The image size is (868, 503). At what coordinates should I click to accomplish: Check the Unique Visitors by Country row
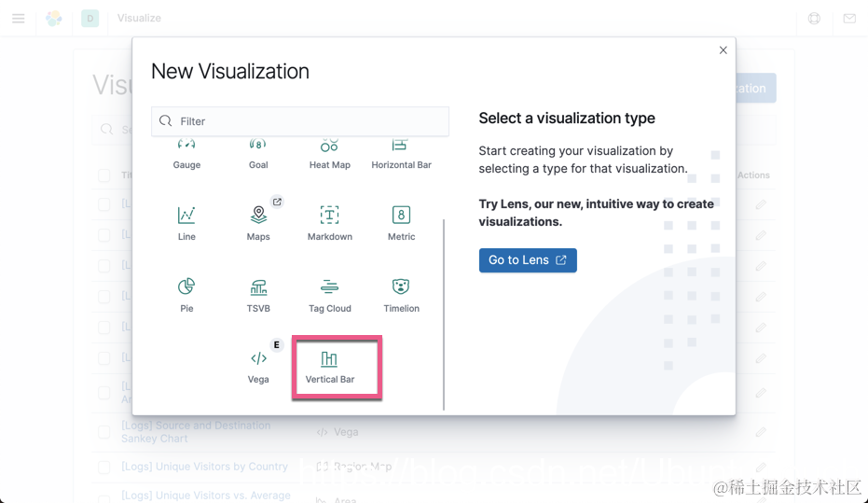point(104,467)
